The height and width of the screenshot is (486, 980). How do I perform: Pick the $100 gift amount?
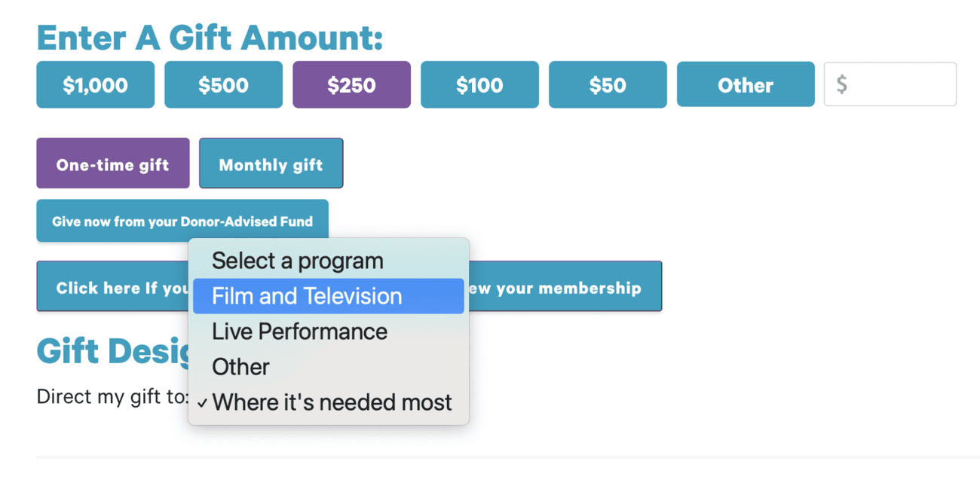point(479,85)
